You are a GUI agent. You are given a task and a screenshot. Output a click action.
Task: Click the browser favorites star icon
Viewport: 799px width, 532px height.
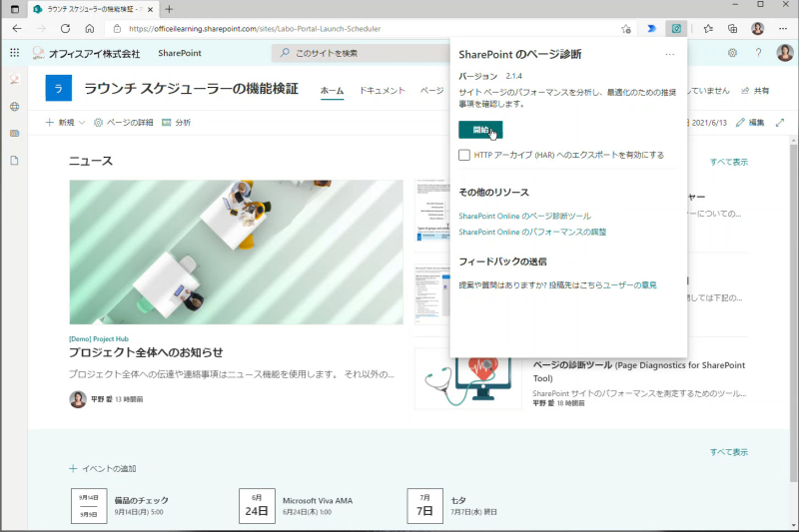(708, 29)
